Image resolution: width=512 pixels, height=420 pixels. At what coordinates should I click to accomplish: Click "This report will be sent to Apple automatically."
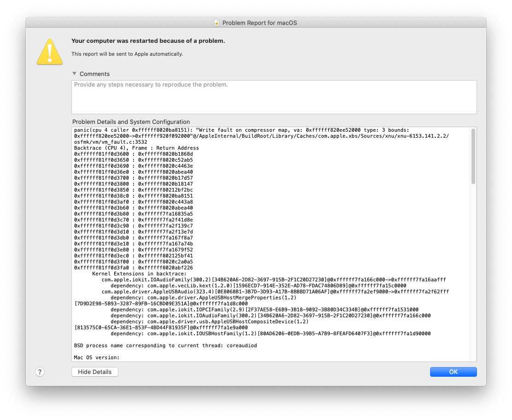click(127, 54)
